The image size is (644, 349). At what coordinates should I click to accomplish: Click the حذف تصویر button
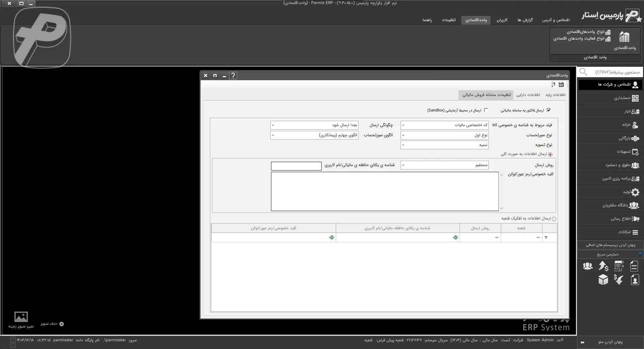[52, 324]
